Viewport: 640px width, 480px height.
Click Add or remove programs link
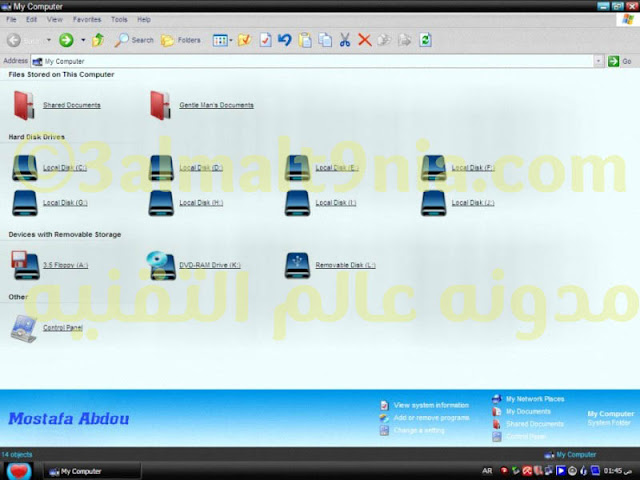point(424,418)
